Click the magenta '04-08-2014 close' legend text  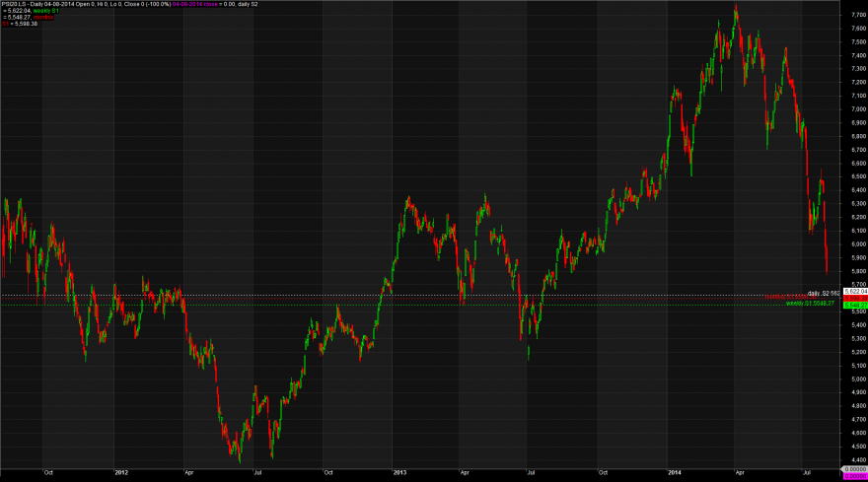tap(195, 4)
